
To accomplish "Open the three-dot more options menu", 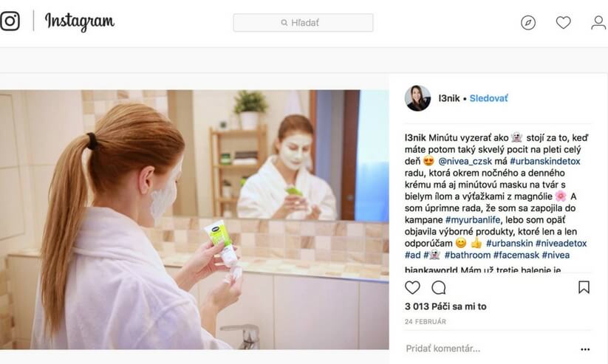I will pos(585,349).
